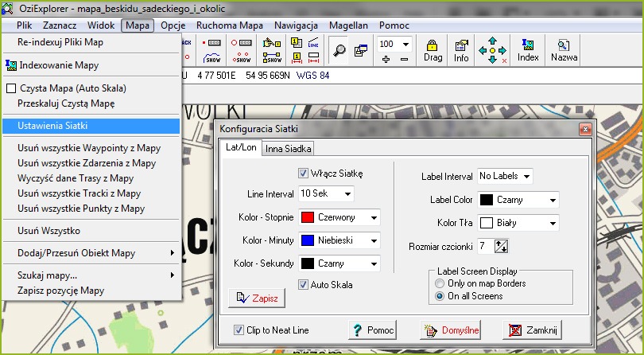
Task: Click the events SHOW toolbar icon
Action: pyautogui.click(x=241, y=57)
